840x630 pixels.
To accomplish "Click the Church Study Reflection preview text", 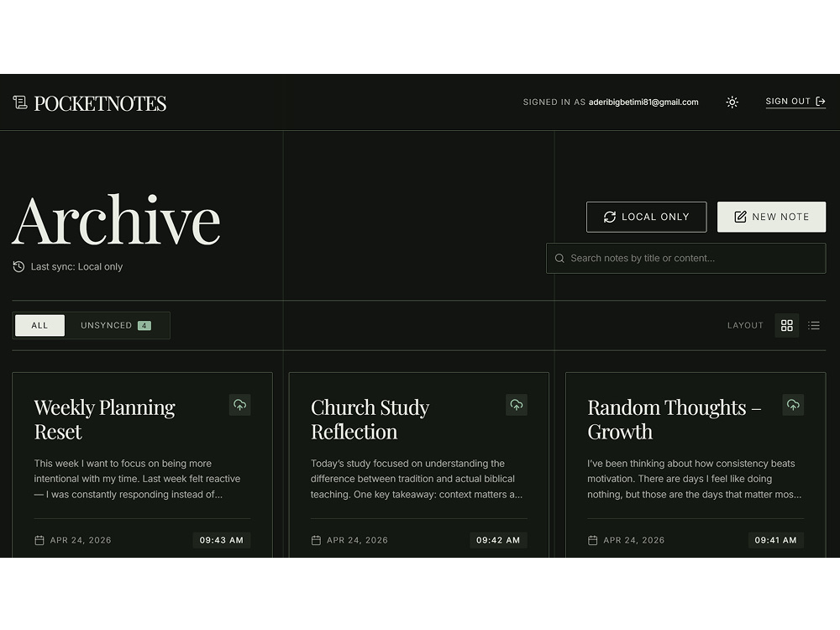I will pos(417,479).
